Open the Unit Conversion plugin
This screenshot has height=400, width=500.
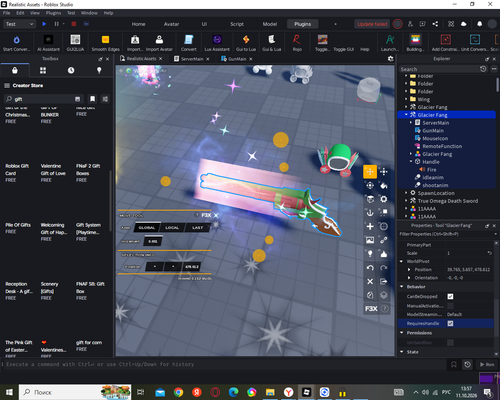[475, 43]
